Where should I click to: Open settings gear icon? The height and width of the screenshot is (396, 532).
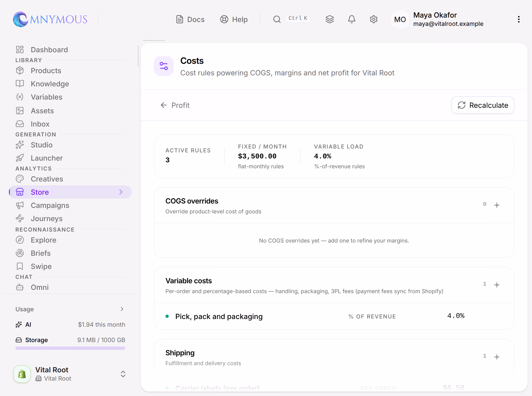[374, 19]
